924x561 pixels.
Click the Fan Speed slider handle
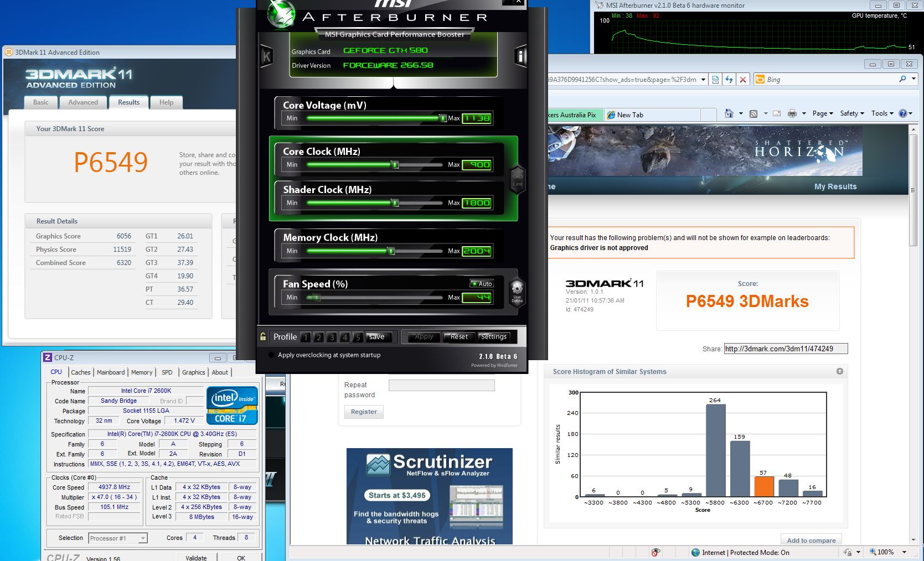(317, 297)
